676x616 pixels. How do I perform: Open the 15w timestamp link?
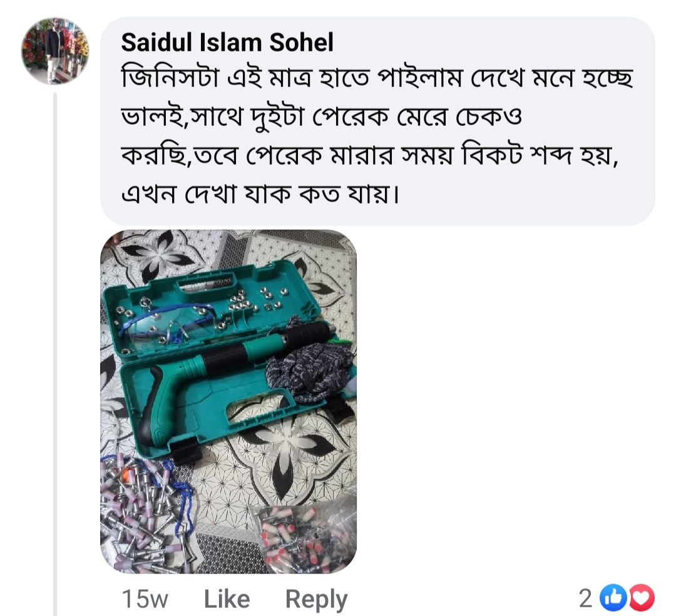(145, 599)
